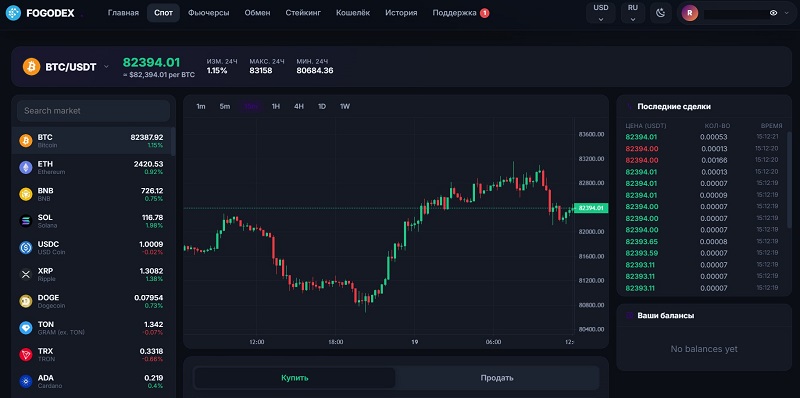Viewport: 800px width, 398px height.
Task: Click the Последние сделки header icon
Action: 629,107
